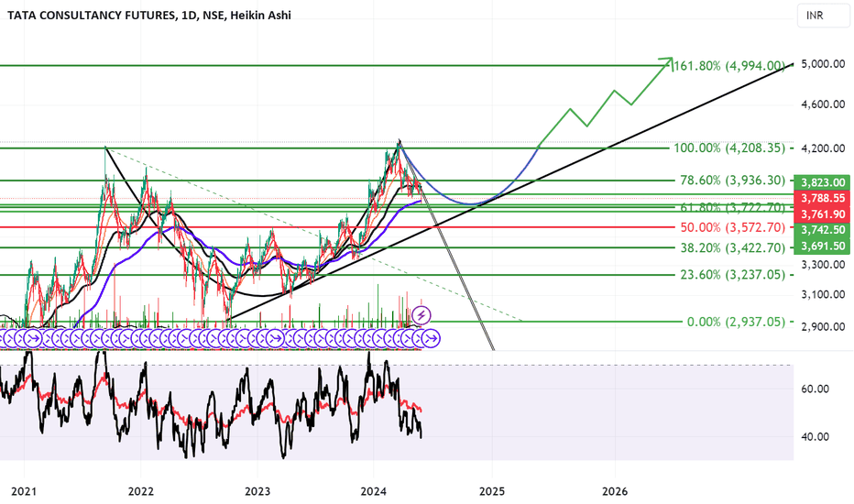Click the 2023 time axis label
The image size is (854, 504).
(257, 491)
